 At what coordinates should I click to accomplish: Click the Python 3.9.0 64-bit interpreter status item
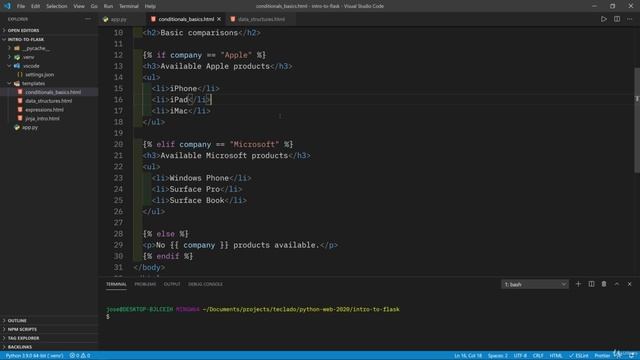pyautogui.click(x=35, y=356)
